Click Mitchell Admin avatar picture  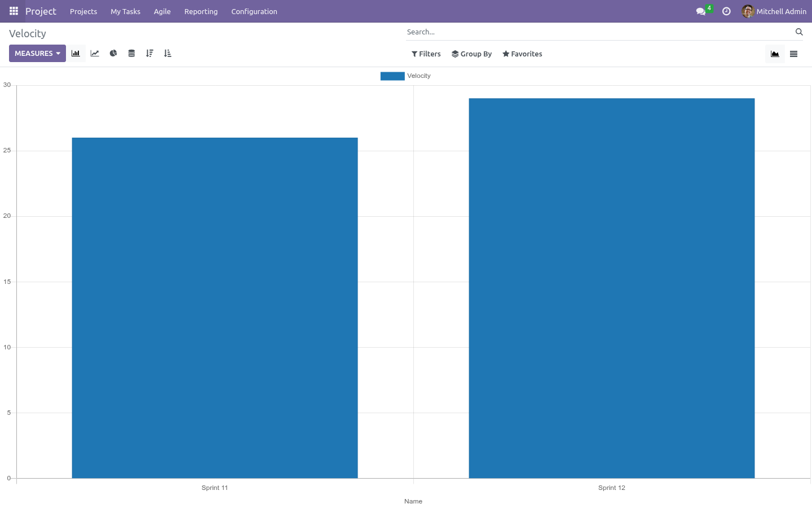(x=748, y=11)
